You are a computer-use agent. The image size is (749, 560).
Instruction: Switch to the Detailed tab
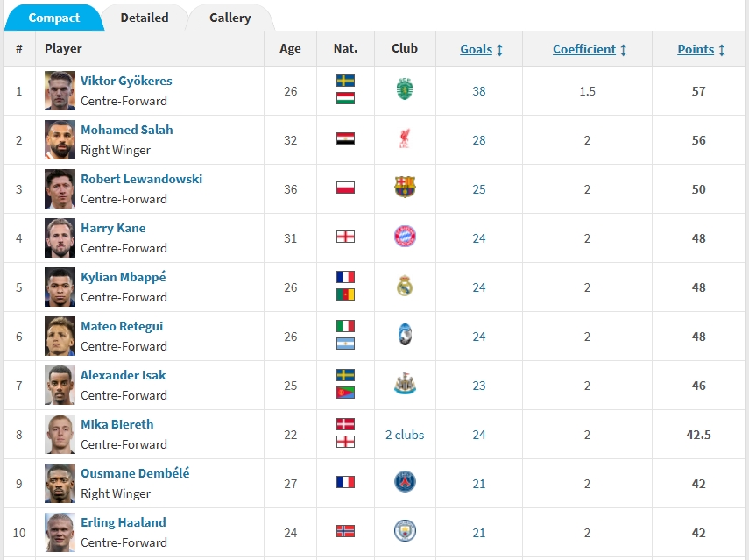145,18
